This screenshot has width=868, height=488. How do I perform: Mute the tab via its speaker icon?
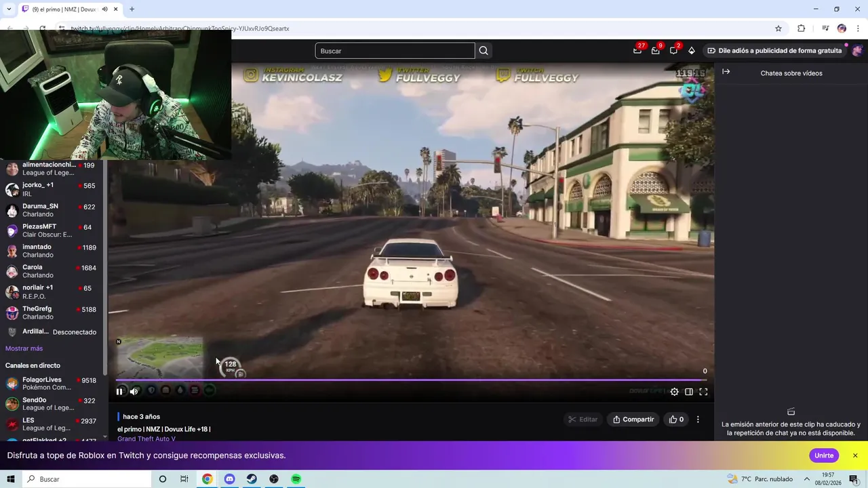(x=104, y=9)
